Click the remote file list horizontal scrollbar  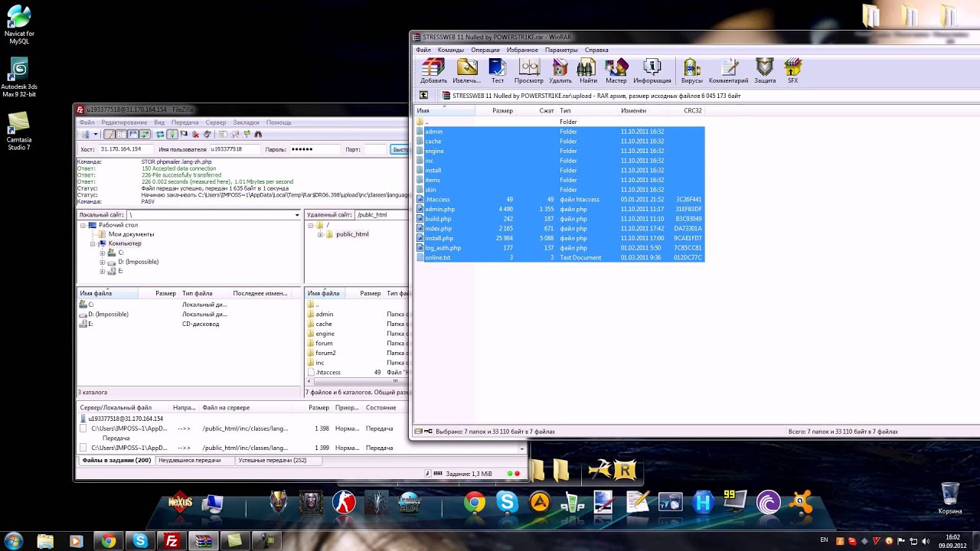pyautogui.click(x=357, y=380)
